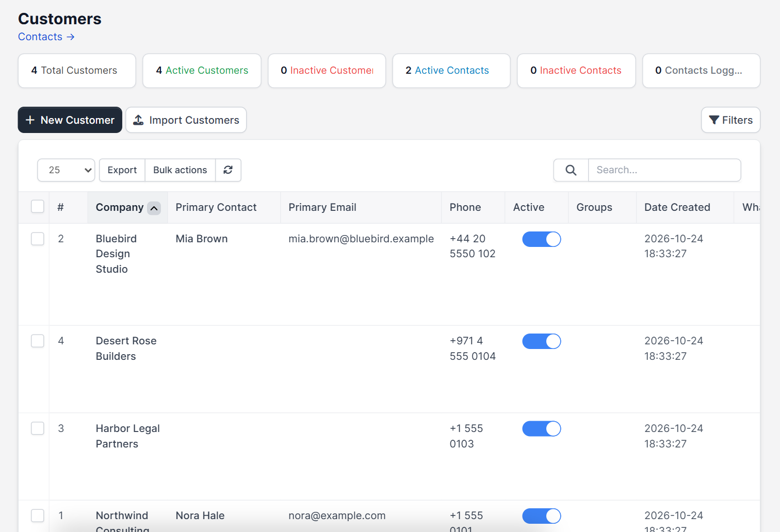Click the search magnifier icon
The image size is (780, 532).
tap(571, 170)
